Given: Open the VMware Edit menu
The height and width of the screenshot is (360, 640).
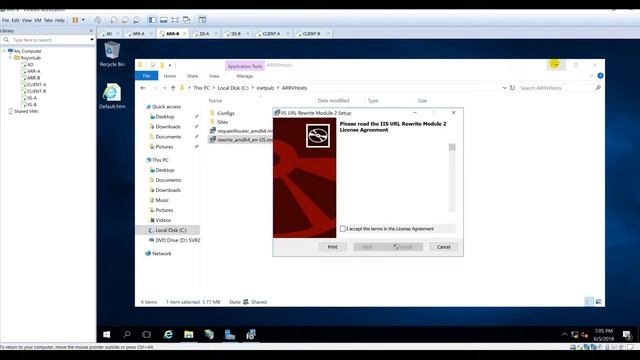Looking at the screenshot, I should coord(16,20).
